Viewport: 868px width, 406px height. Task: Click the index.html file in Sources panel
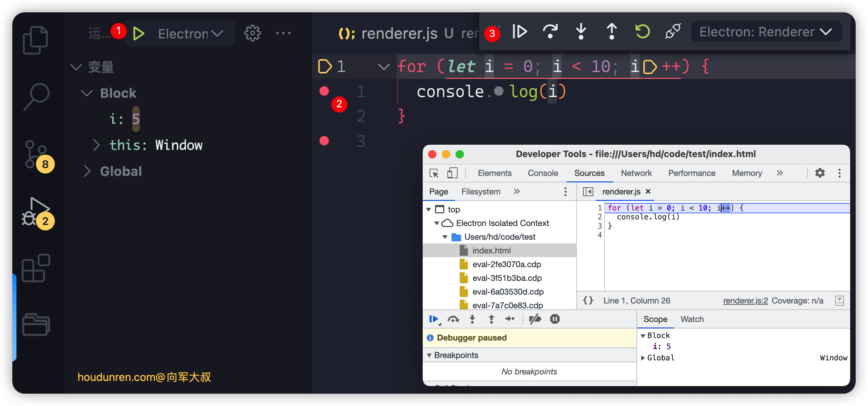coord(491,250)
